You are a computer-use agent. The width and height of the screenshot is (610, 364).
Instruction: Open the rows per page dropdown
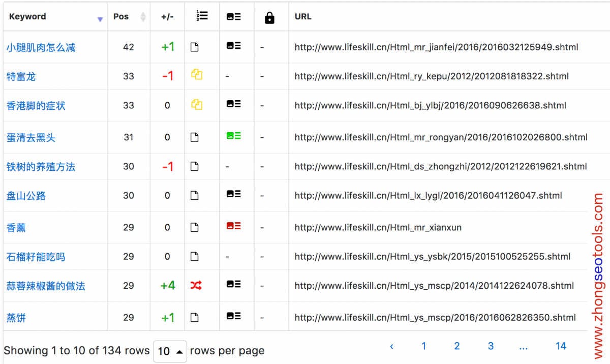click(170, 351)
